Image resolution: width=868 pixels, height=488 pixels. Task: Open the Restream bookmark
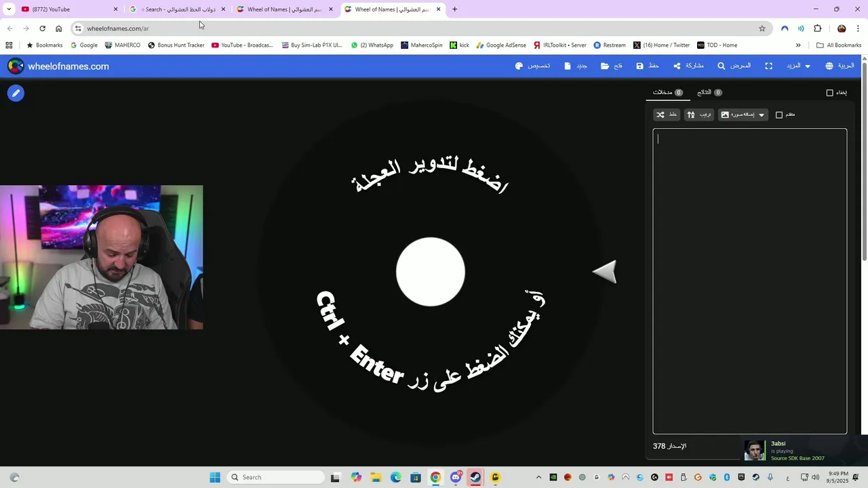(610, 45)
